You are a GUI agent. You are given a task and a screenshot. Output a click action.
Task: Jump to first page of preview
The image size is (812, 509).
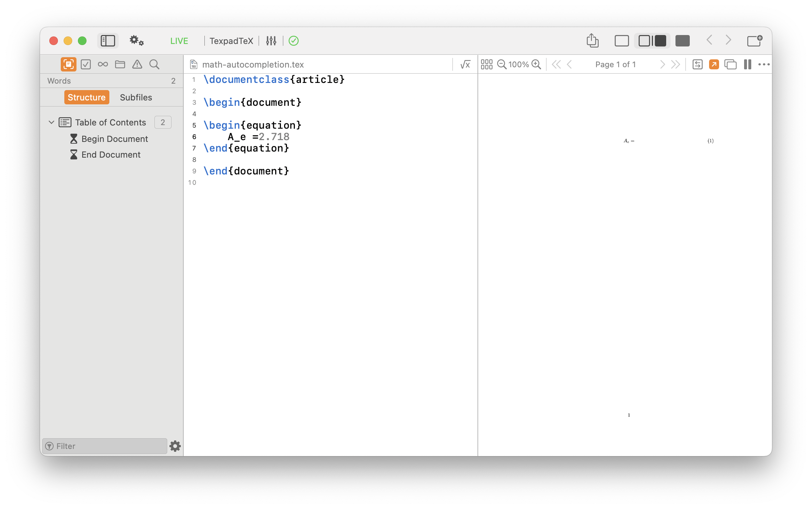click(x=556, y=64)
